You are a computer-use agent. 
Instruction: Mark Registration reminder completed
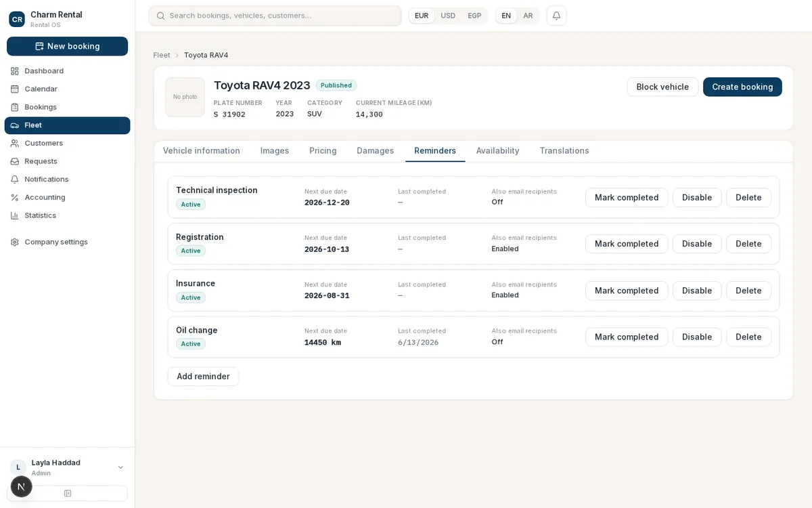(627, 244)
